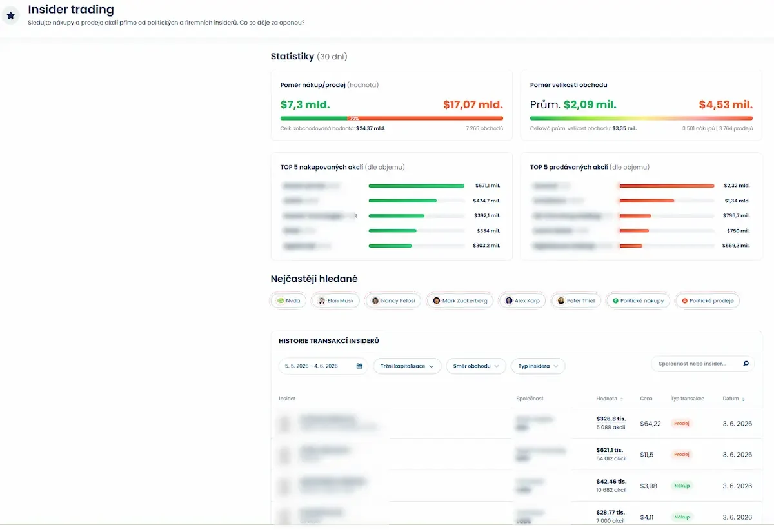The height and width of the screenshot is (532, 774).
Task: Click Alex Karp's avatar icon
Action: click(509, 300)
